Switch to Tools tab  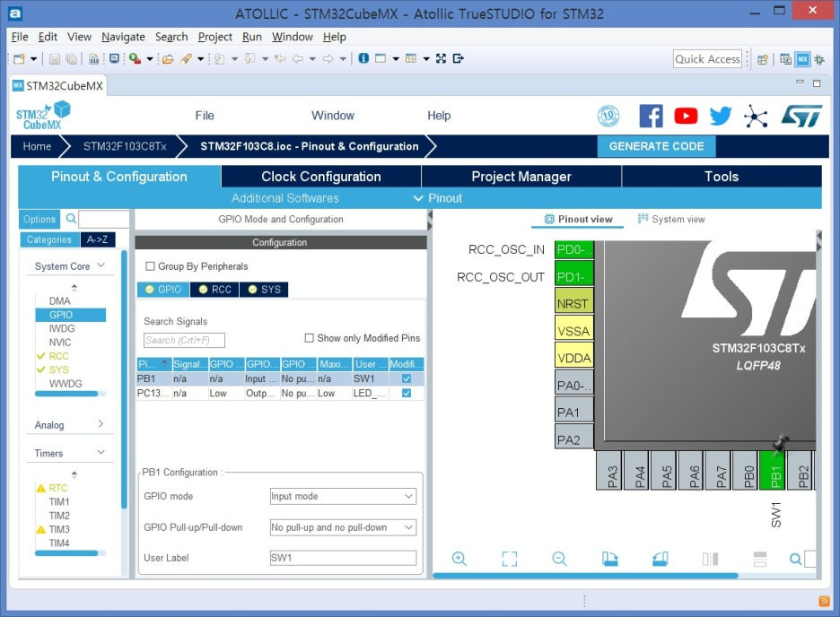point(722,177)
